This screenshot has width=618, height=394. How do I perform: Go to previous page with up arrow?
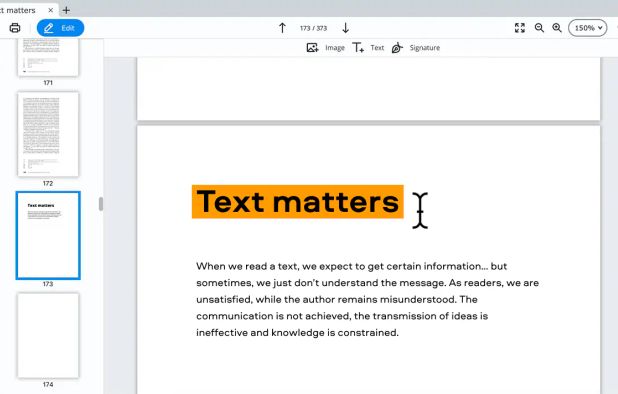[282, 28]
